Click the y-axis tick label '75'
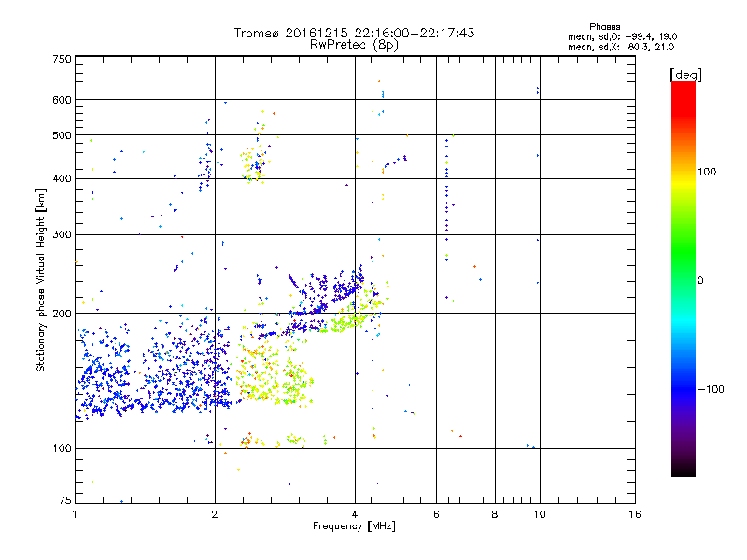The image size is (747, 560). (65, 500)
